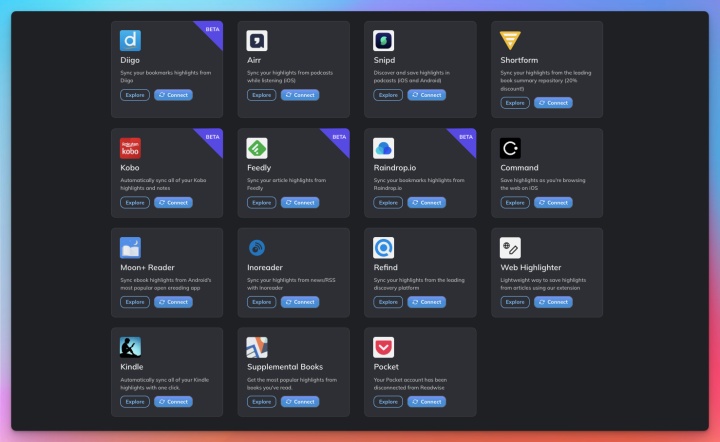720x442 pixels.
Task: Click the Kobo app icon
Action: click(x=130, y=148)
